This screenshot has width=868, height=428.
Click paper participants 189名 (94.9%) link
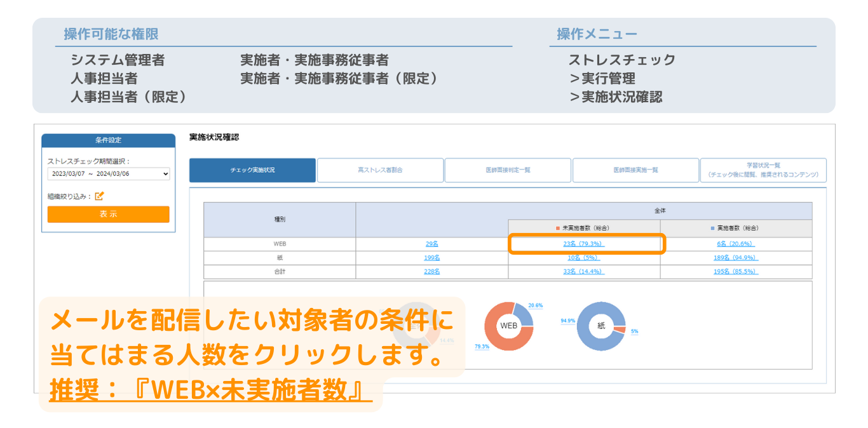coord(736,258)
